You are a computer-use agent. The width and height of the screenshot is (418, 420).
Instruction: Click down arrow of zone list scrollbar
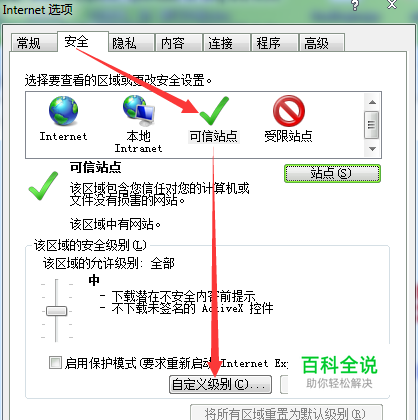[372, 149]
